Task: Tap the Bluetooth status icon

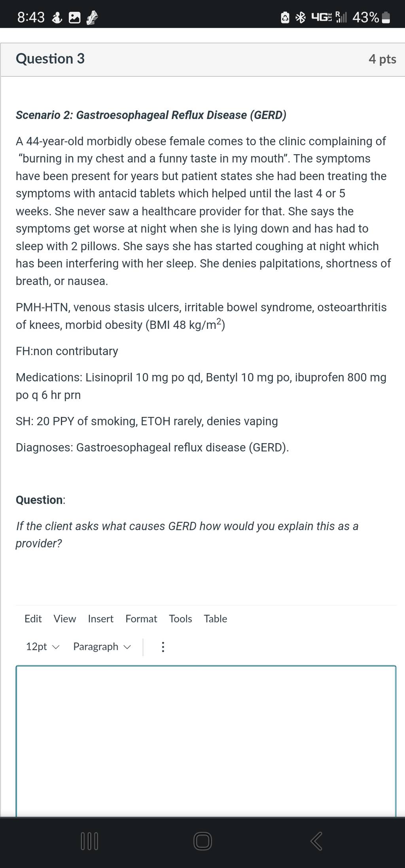Action: 301,18
